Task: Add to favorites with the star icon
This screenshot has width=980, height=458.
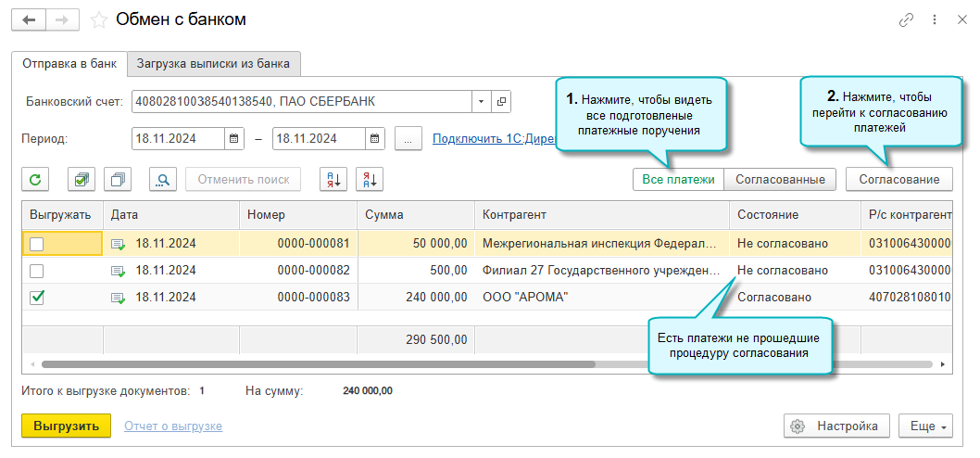Action: [x=98, y=20]
